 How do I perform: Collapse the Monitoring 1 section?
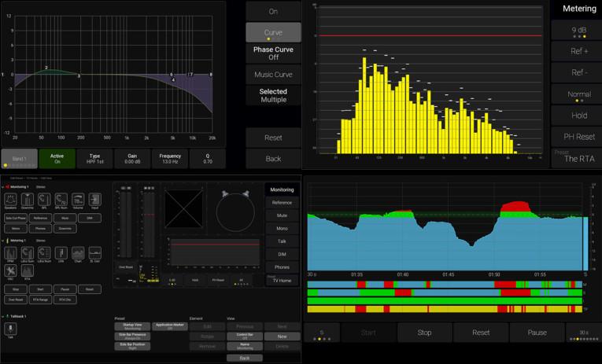pos(4,186)
